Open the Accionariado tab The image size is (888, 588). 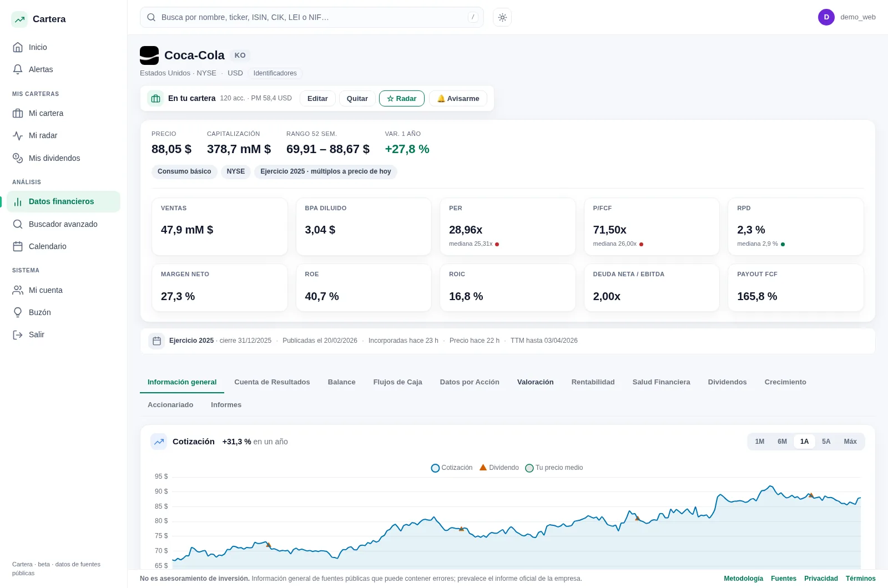pos(170,405)
